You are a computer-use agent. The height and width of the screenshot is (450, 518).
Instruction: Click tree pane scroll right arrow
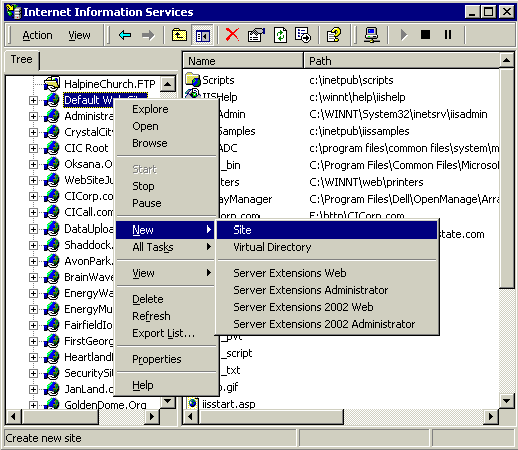pos(152,416)
